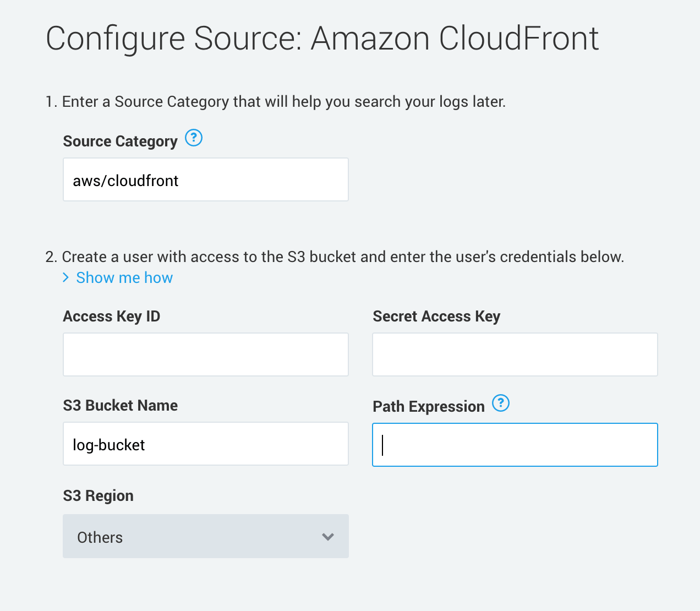The image size is (700, 611).
Task: Open the 'Show me how' link
Action: point(124,278)
